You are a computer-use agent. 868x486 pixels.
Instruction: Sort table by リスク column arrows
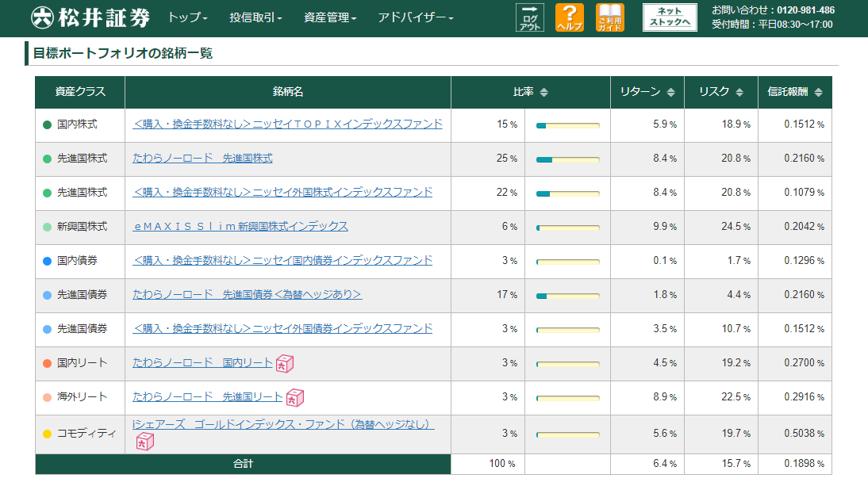tap(739, 92)
